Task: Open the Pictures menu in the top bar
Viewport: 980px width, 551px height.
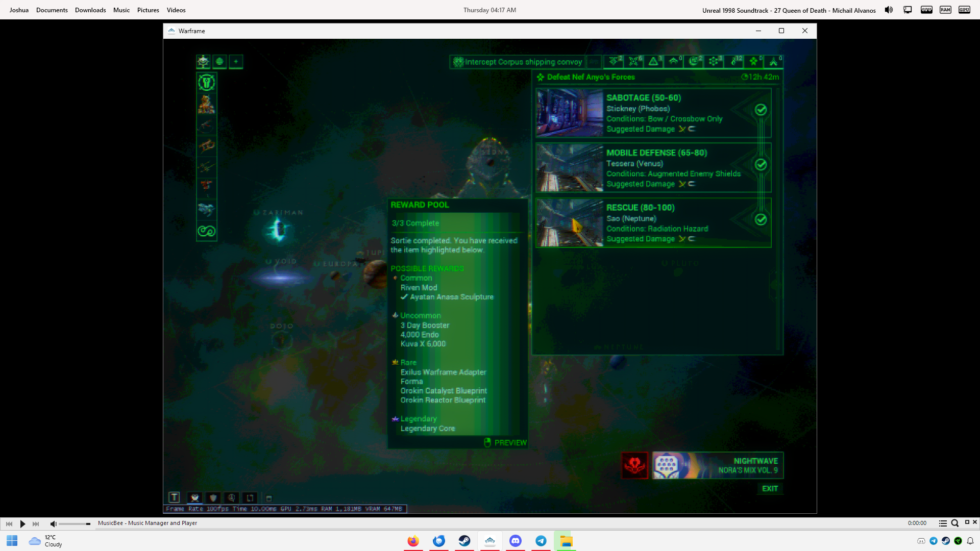Action: [x=148, y=10]
